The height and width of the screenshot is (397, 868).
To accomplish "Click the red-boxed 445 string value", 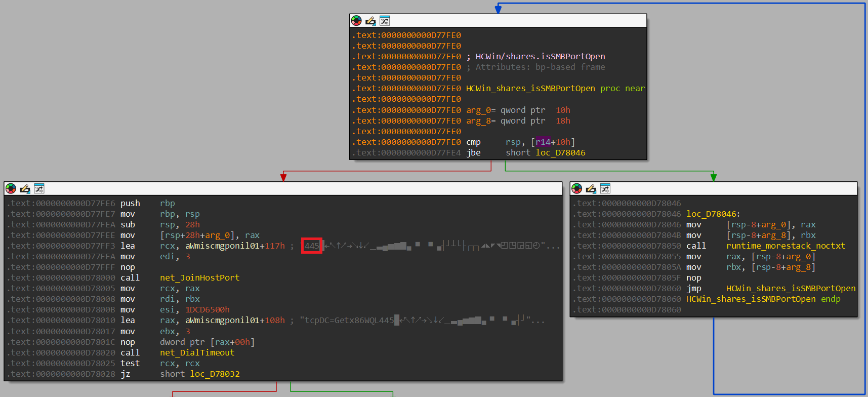I will [312, 246].
